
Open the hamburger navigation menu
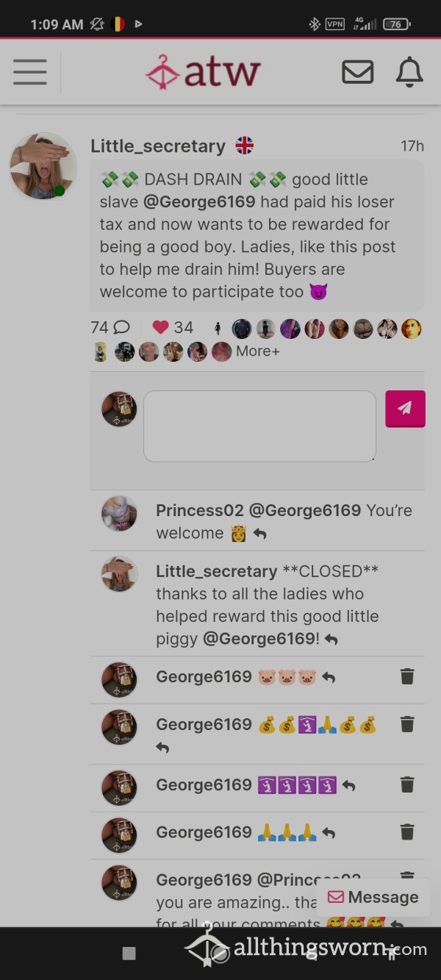[x=30, y=72]
